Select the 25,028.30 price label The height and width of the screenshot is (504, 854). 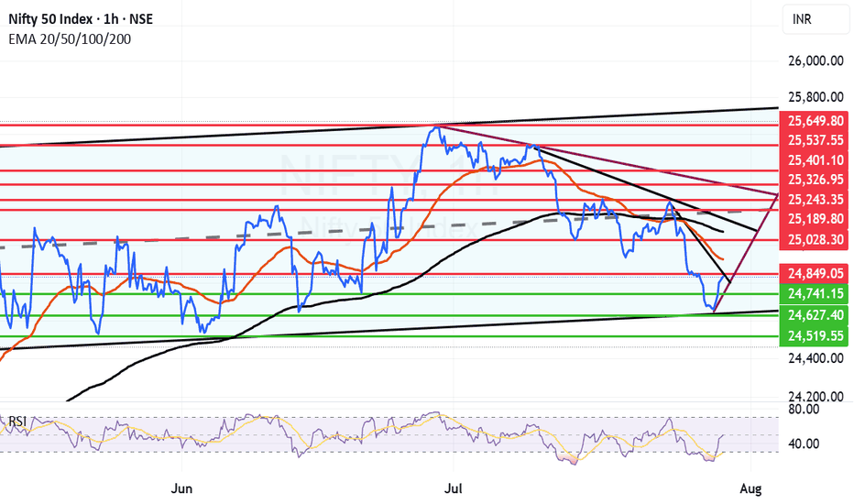click(815, 240)
